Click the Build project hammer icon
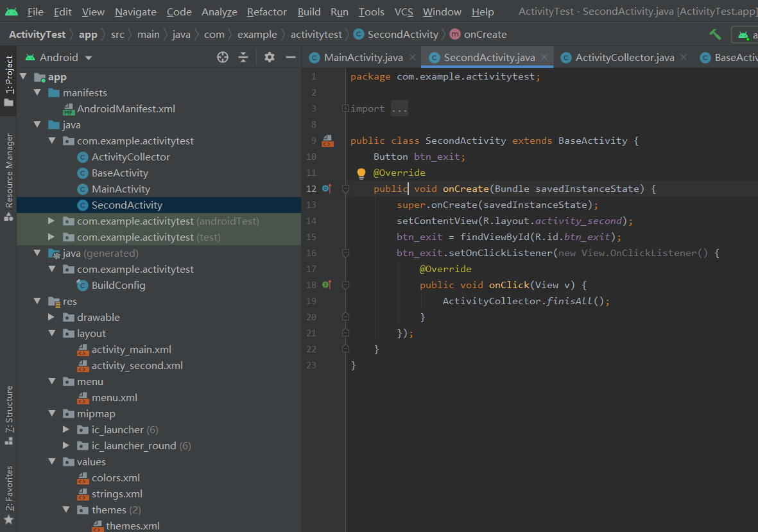The height and width of the screenshot is (532, 758). [715, 34]
